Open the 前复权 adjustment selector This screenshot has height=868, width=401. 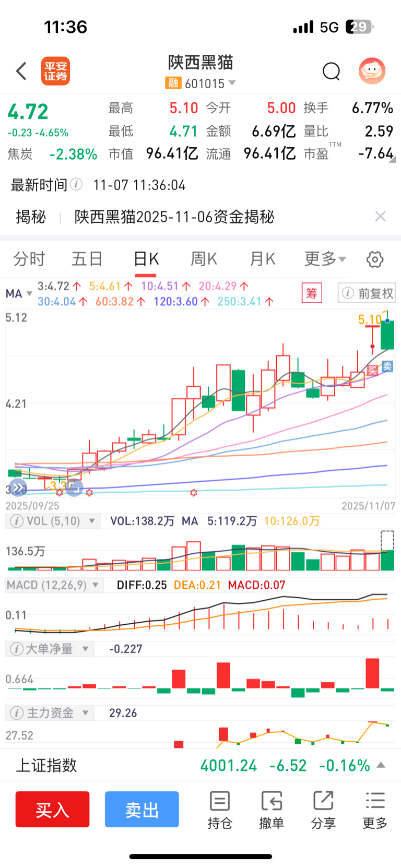click(367, 293)
